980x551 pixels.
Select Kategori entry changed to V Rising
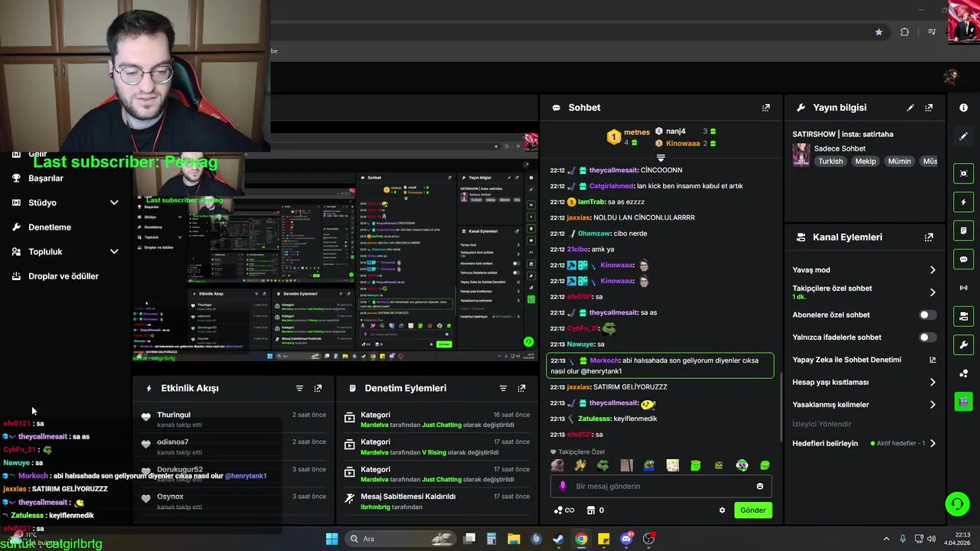437,447
